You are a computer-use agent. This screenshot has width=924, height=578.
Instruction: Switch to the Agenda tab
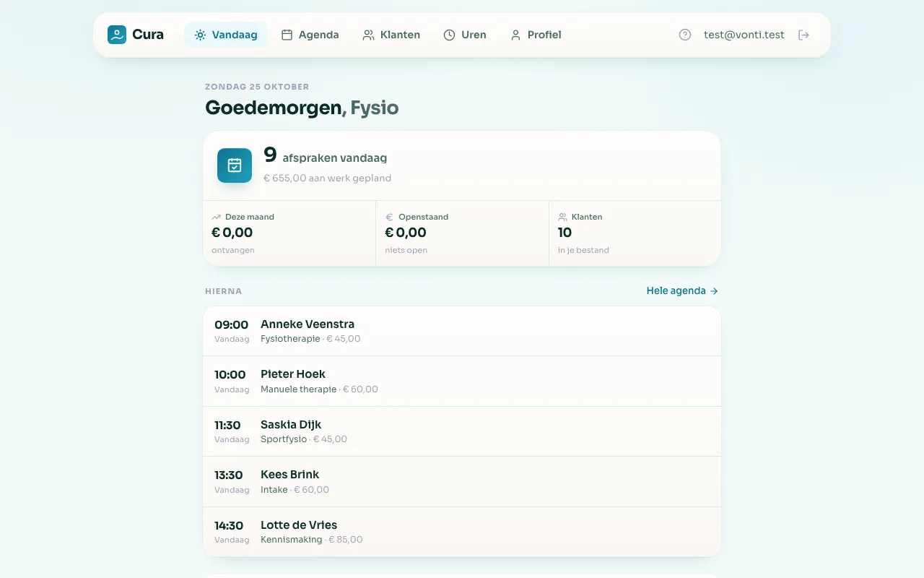coord(310,35)
